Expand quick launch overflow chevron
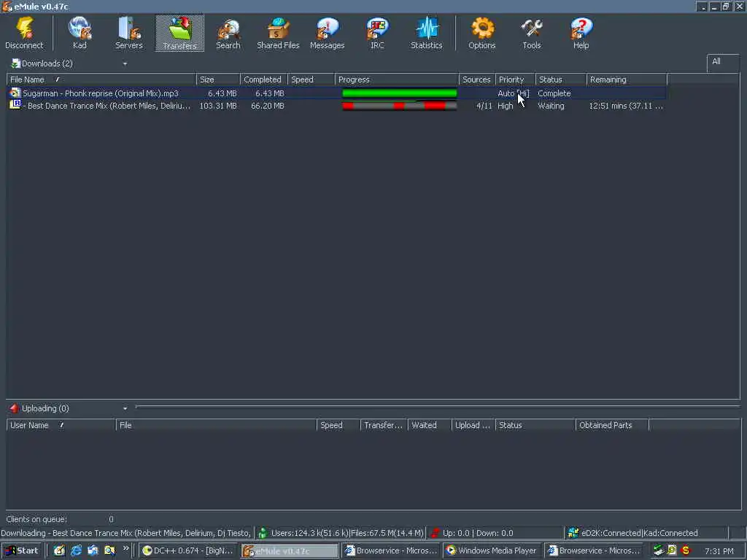Screen dimensions: 747x560 click(125, 548)
